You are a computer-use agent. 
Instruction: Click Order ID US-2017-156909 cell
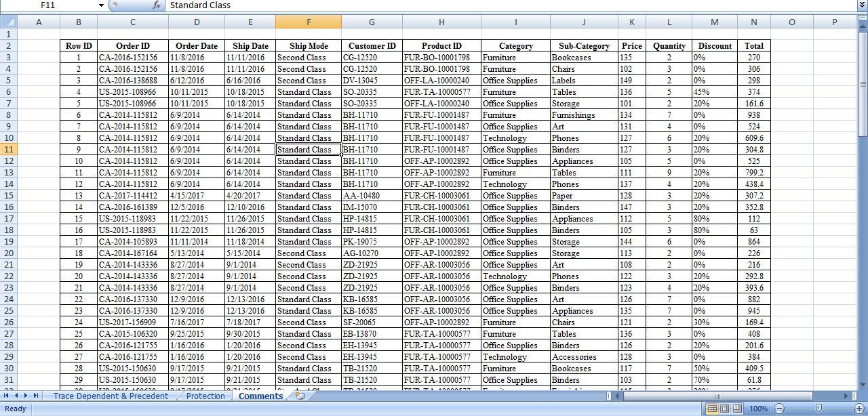coord(133,322)
